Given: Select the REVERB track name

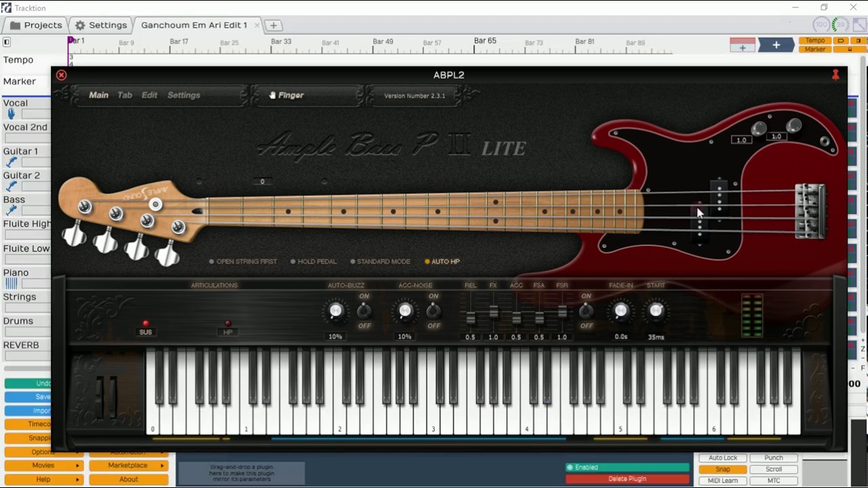Looking at the screenshot, I should point(21,345).
